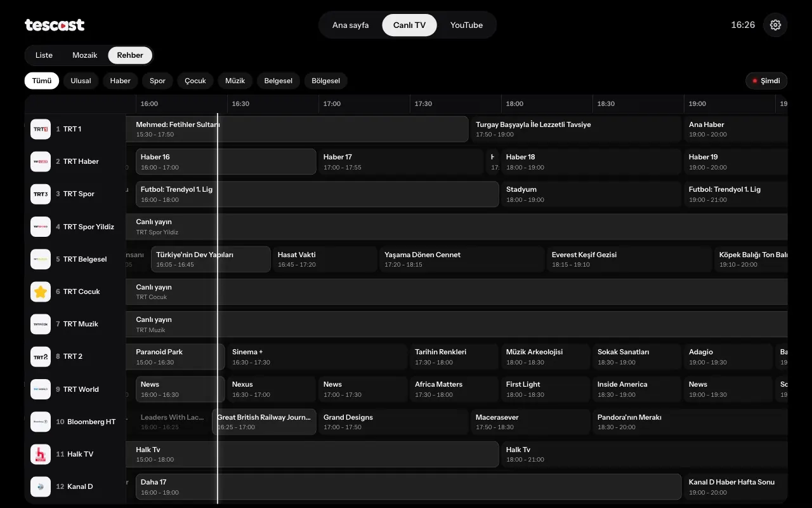812x508 pixels.
Task: Select the TRT Spor Yildiz channel logo
Action: coord(41,227)
